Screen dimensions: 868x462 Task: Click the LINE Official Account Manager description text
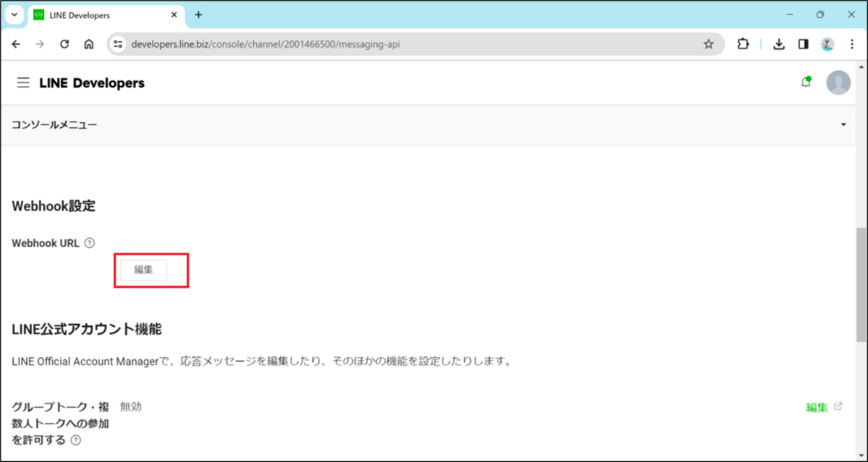pyautogui.click(x=262, y=361)
